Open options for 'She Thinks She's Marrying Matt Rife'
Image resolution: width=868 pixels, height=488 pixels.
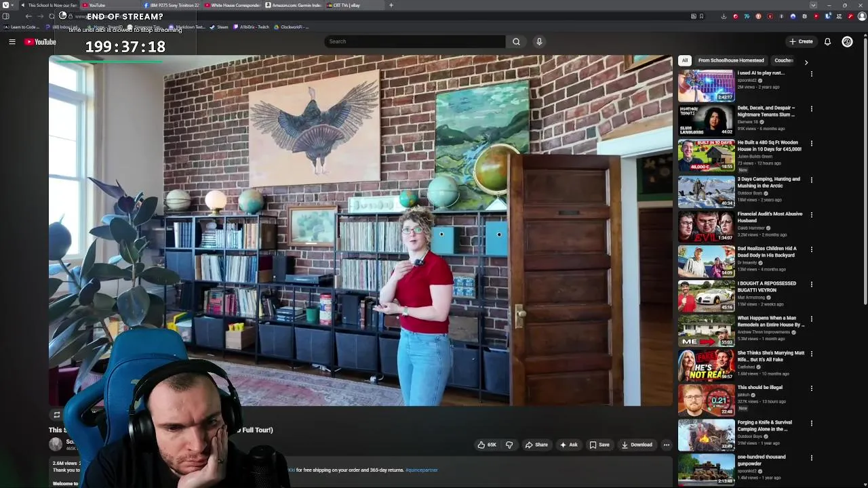(812, 354)
